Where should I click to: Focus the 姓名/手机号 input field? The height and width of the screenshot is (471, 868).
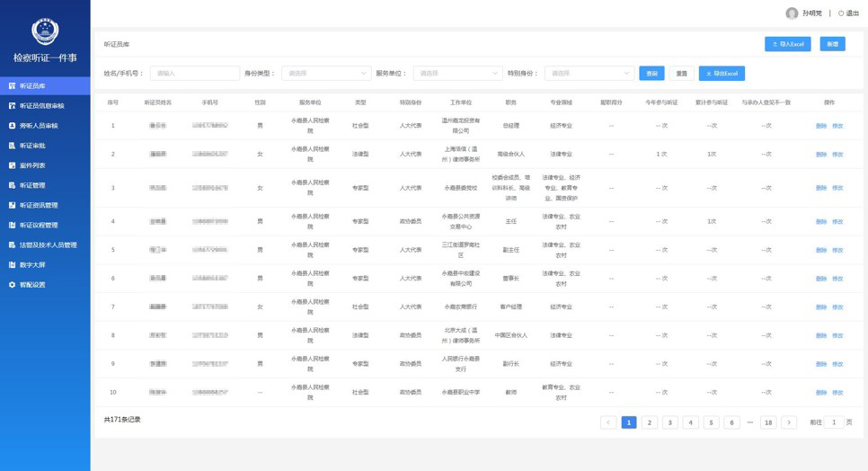point(194,74)
